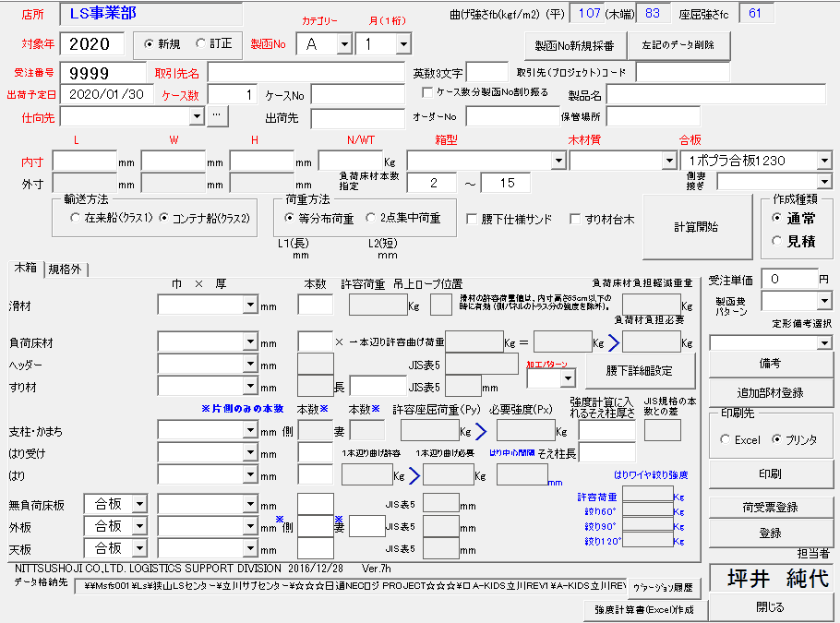Viewport: 840px width, 623px height.
Task: Open the 箱型 dropdown
Action: click(558, 161)
